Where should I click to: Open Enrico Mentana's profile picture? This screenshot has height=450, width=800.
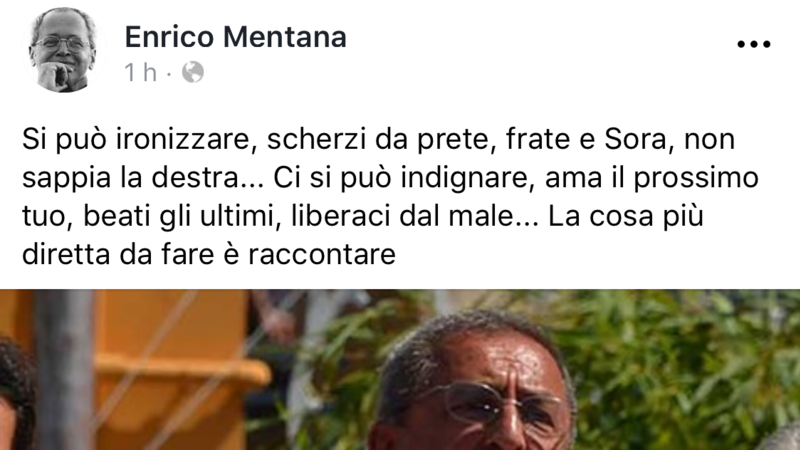point(64,49)
